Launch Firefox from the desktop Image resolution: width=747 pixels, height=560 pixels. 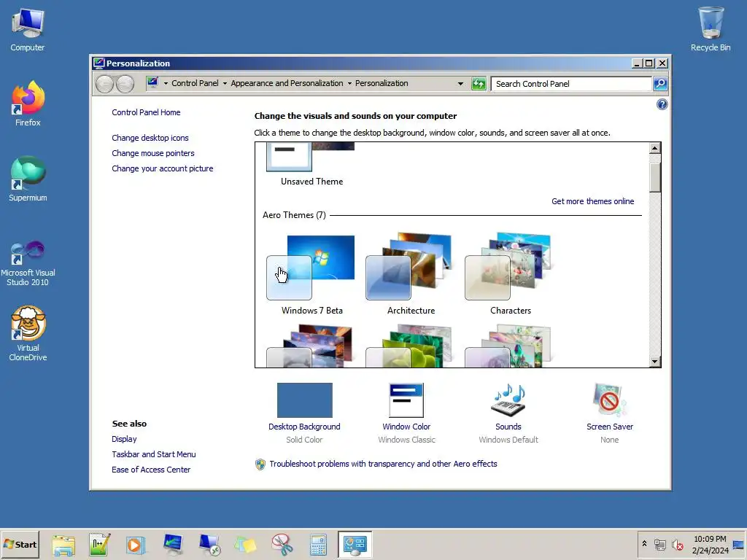tap(28, 104)
